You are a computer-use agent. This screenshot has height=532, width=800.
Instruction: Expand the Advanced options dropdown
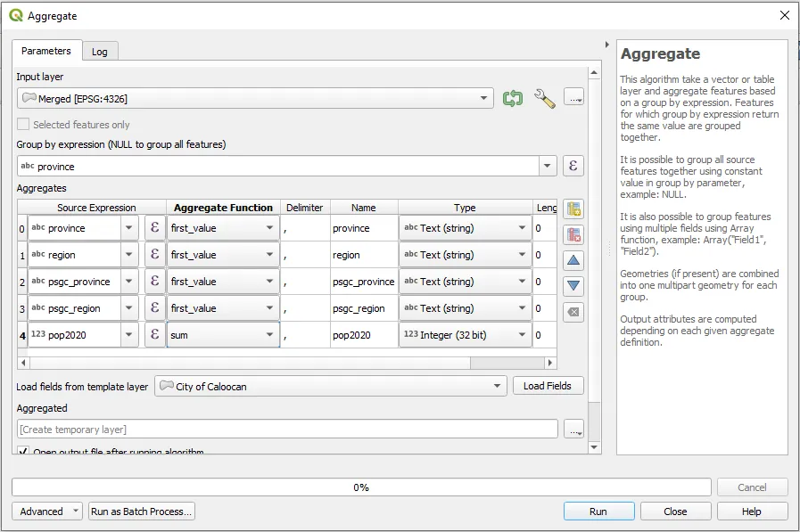(75, 512)
